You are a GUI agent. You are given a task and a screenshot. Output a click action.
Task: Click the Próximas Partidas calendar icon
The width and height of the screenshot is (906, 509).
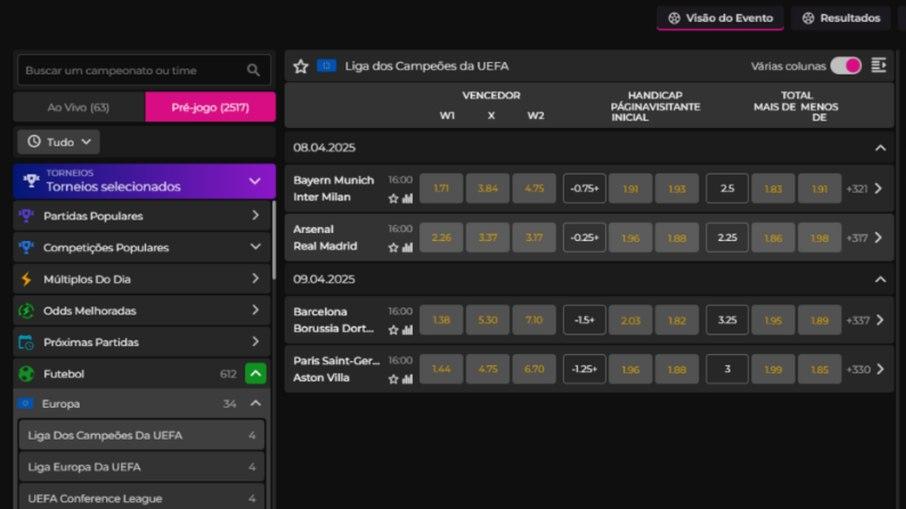click(26, 342)
